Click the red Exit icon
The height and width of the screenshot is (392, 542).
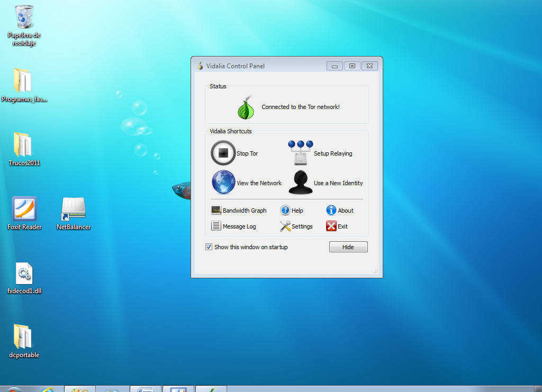[x=331, y=226]
